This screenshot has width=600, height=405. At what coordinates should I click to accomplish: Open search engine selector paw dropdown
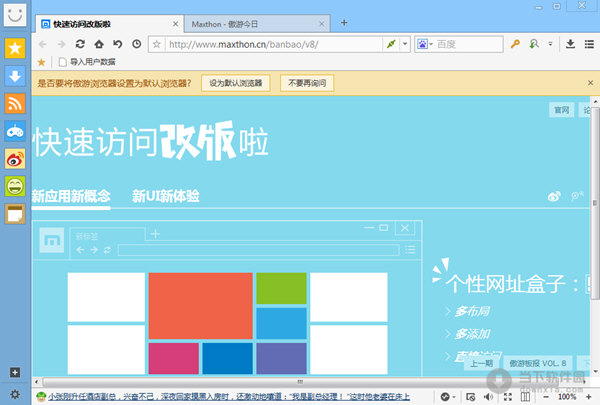coord(425,44)
